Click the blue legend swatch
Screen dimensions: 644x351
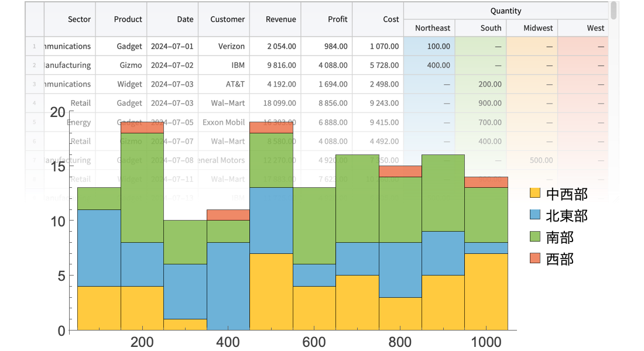[x=535, y=214]
